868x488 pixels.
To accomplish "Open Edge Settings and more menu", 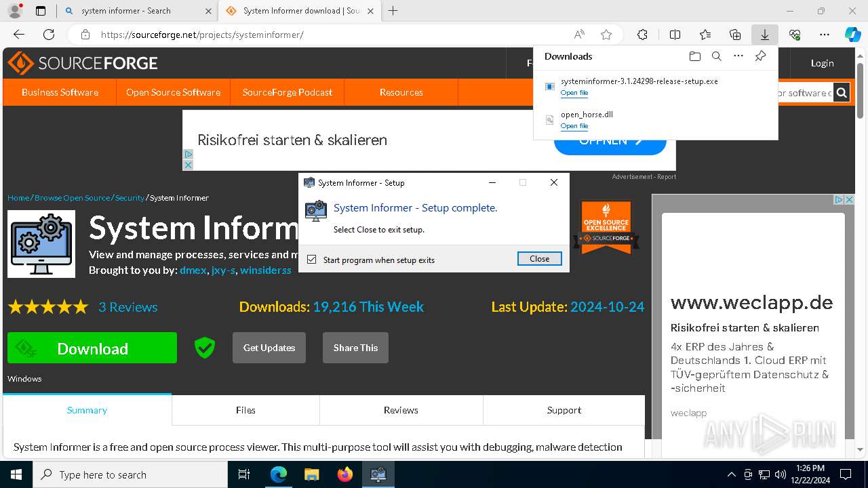I will [x=825, y=35].
